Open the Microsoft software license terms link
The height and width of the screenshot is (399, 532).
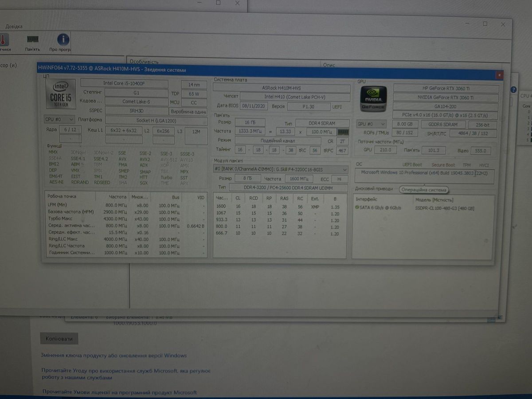tap(120, 392)
